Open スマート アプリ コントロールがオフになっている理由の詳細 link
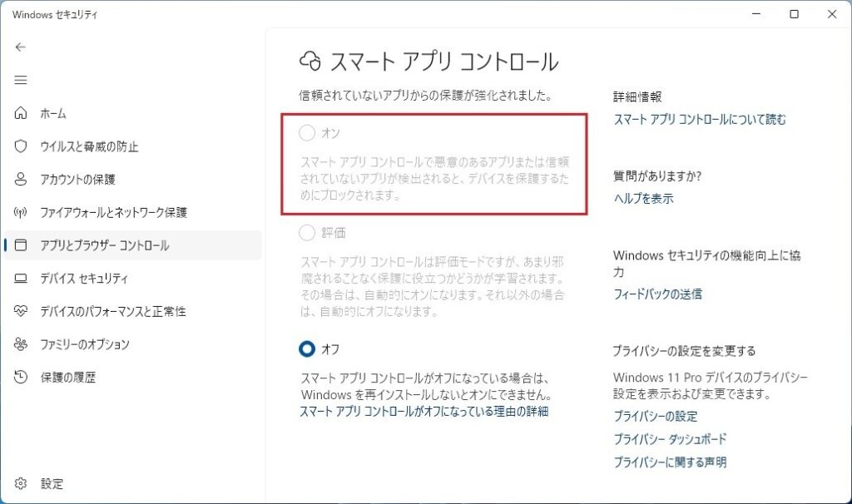This screenshot has height=504, width=852. [424, 412]
